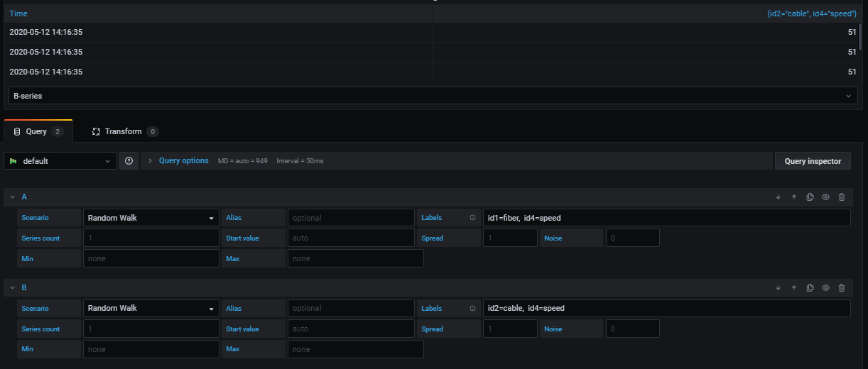The image size is (868, 369).
Task: Delete query A using trash icon
Action: point(842,197)
